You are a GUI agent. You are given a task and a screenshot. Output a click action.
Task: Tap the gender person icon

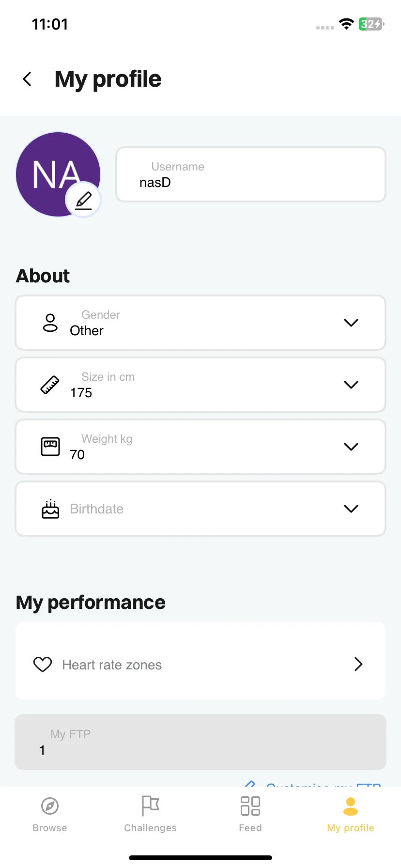(x=50, y=323)
